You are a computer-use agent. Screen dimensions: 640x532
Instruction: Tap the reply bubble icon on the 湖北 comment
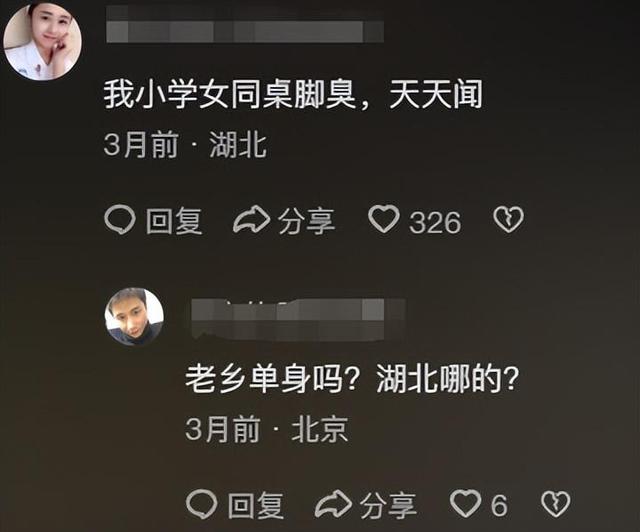(x=120, y=219)
